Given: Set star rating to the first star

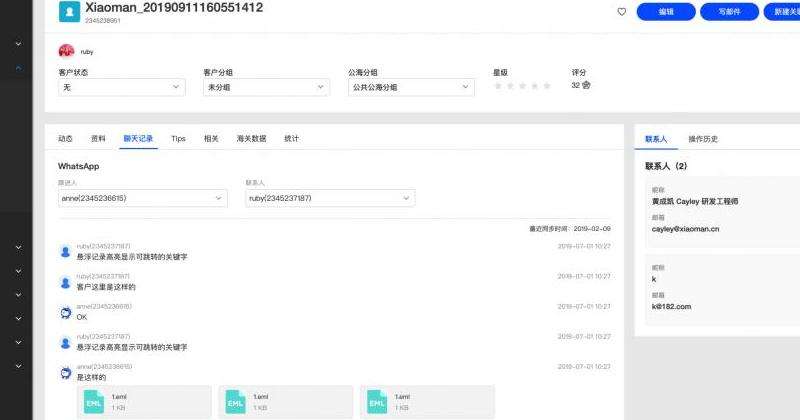Looking at the screenshot, I should pyautogui.click(x=498, y=86).
